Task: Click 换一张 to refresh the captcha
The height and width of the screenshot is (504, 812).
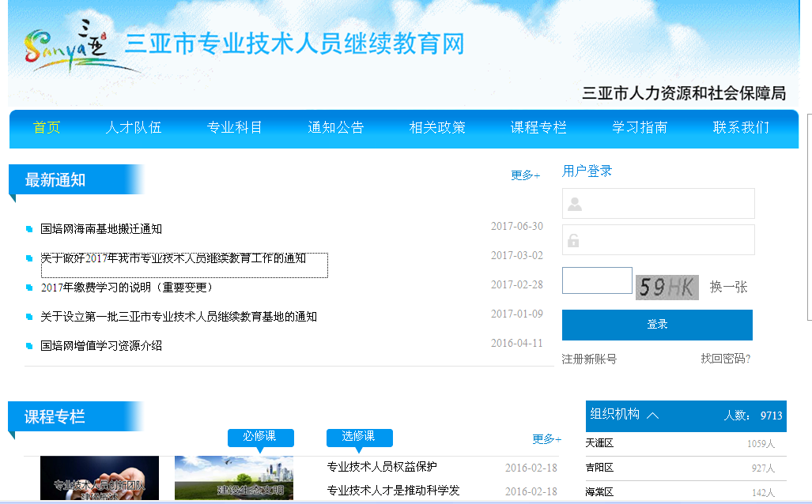Action: 728,287
